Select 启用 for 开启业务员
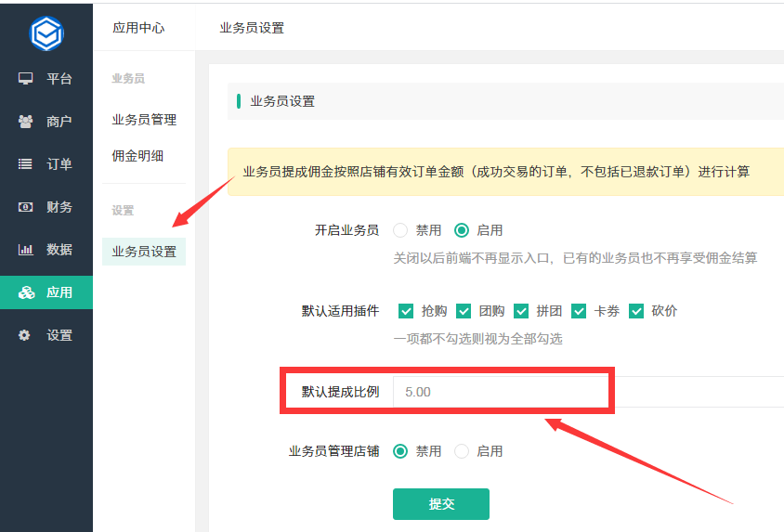The height and width of the screenshot is (532, 784). point(462,230)
